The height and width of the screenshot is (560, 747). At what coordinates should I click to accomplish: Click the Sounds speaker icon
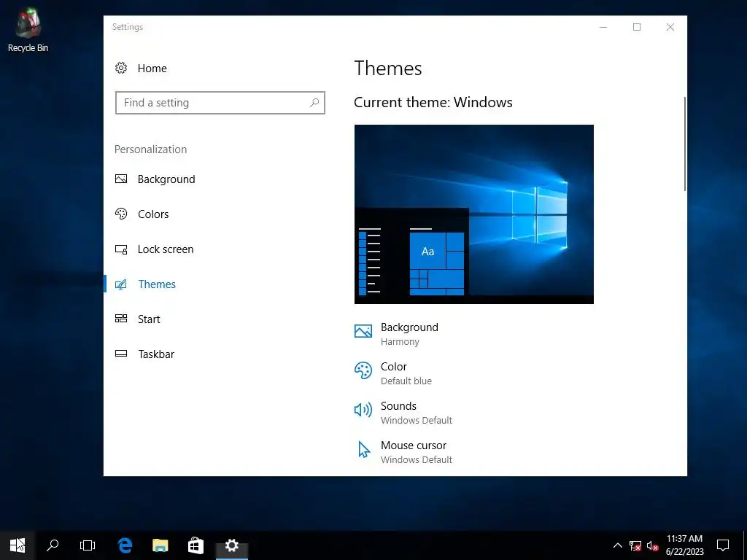(363, 410)
